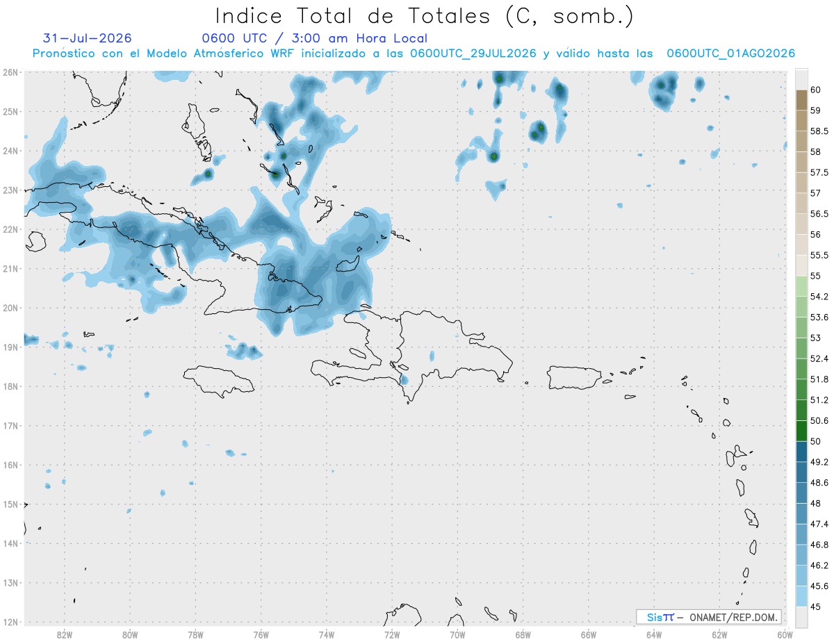This screenshot has width=834, height=644.
Task: Click the pale green swatch between 54.2 and 55
Action: coord(801,286)
